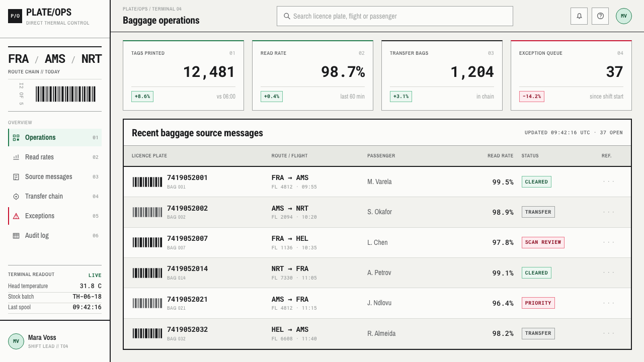644x362 pixels.
Task: Open the ref menu dots for J. Ndlovu
Action: (x=609, y=303)
